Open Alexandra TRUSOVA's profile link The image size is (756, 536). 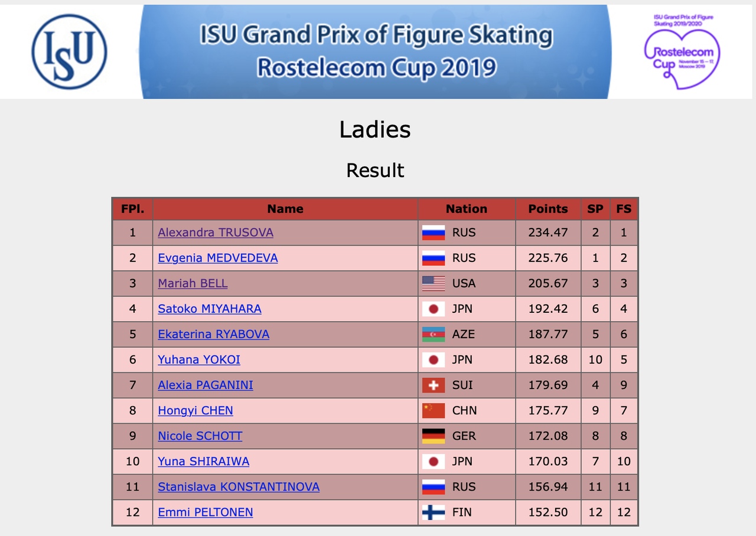[216, 233]
